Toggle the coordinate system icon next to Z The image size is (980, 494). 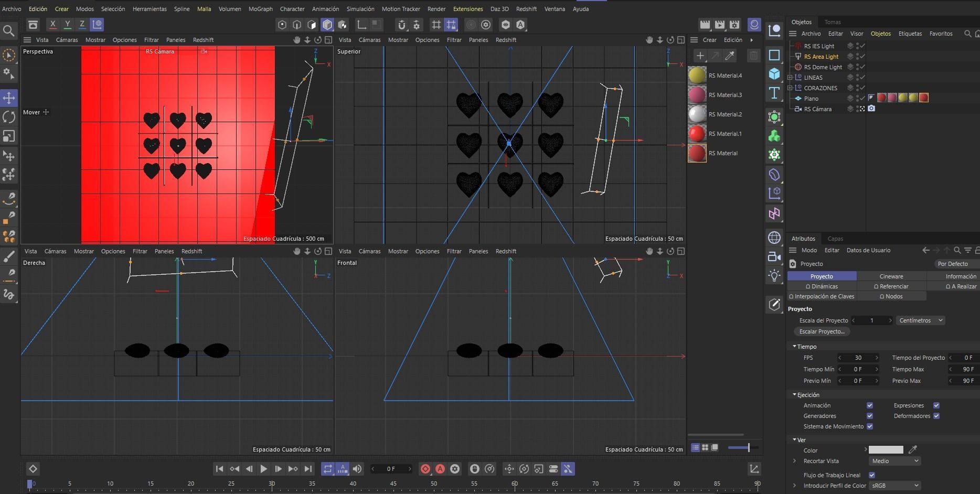coord(97,25)
